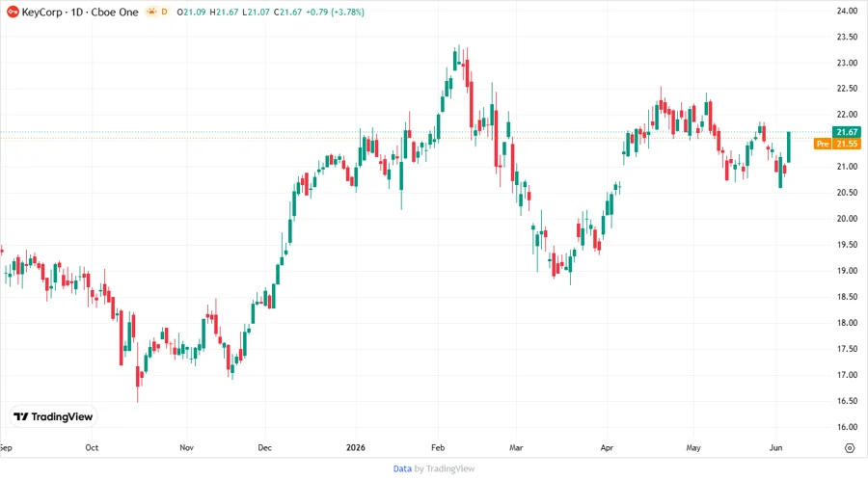Screen dimensions: 868x480
Task: Click the 19.50 price axis label
Action: tap(847, 245)
